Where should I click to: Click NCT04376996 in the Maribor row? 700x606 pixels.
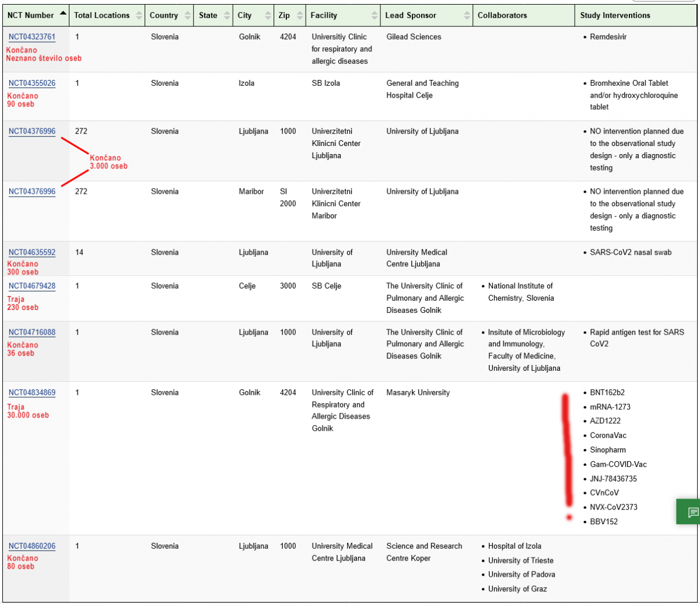pos(32,191)
